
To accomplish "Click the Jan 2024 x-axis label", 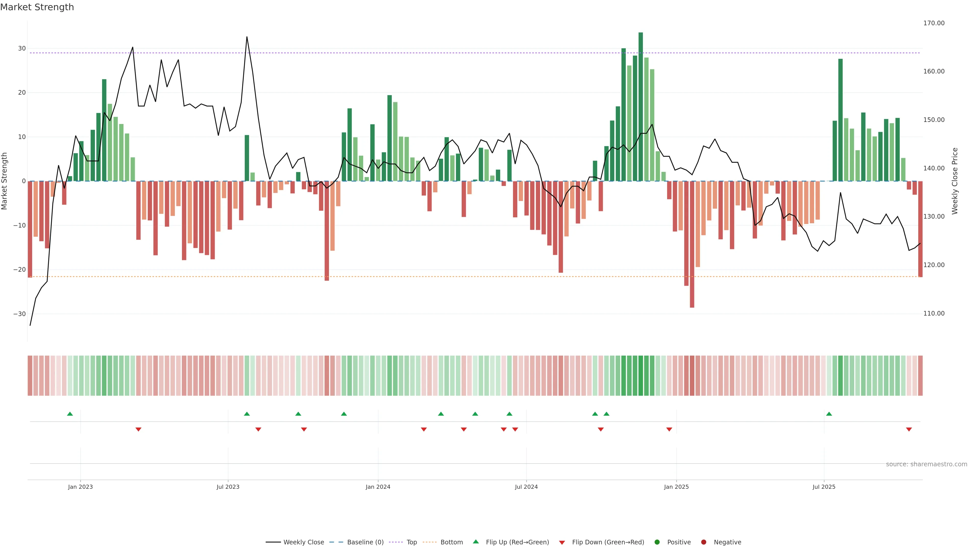I will click(378, 487).
